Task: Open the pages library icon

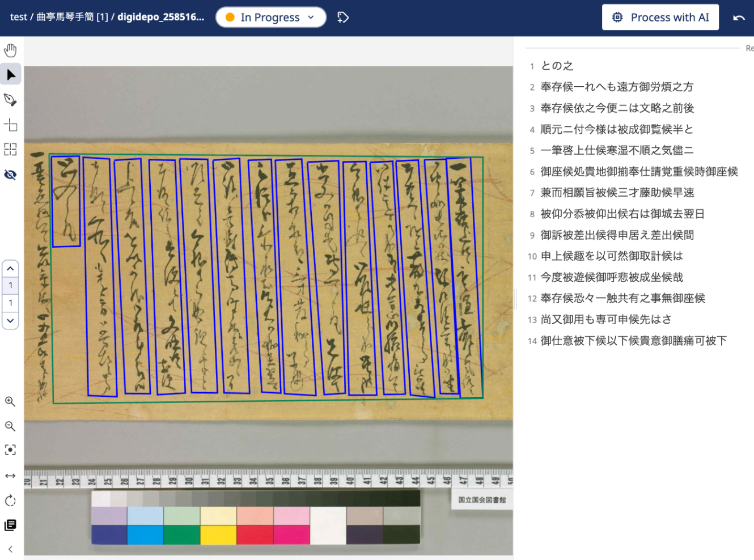Action: 10,525
